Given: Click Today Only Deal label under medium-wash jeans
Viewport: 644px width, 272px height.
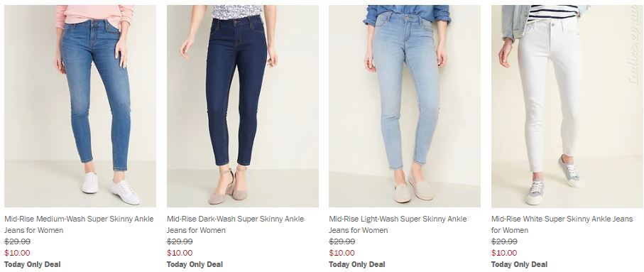Looking at the screenshot, I should pyautogui.click(x=33, y=264).
